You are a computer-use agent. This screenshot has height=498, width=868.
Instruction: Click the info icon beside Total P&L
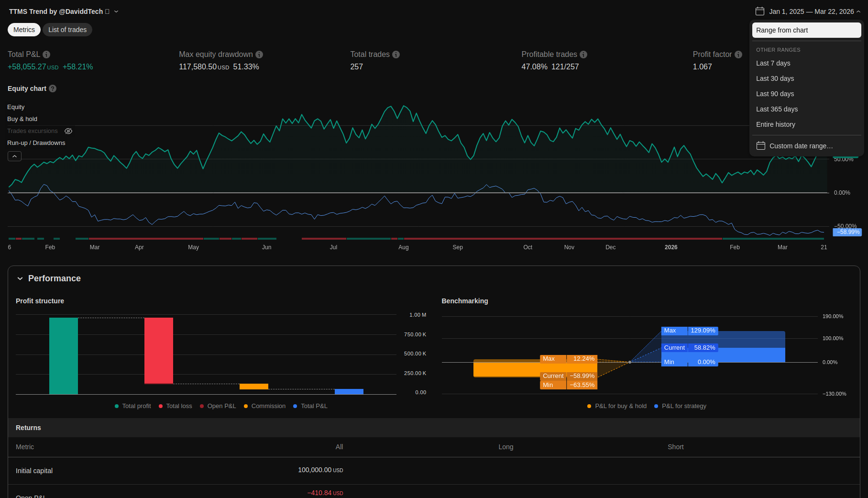tap(46, 55)
